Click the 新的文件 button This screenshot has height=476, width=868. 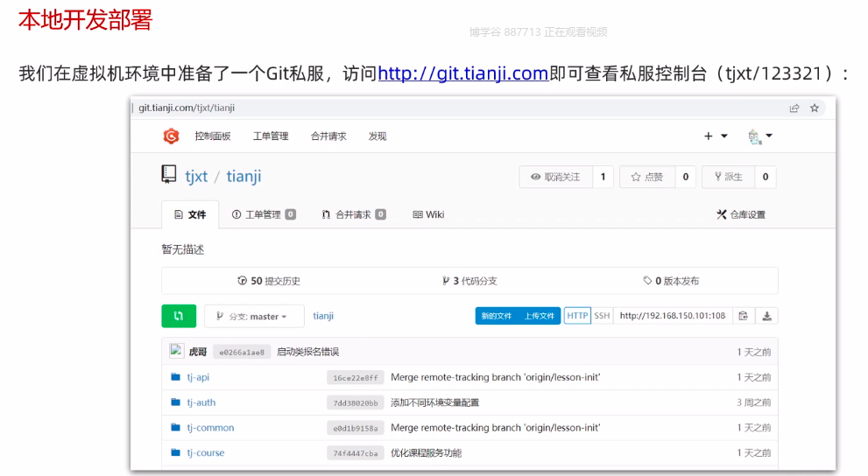tap(497, 316)
